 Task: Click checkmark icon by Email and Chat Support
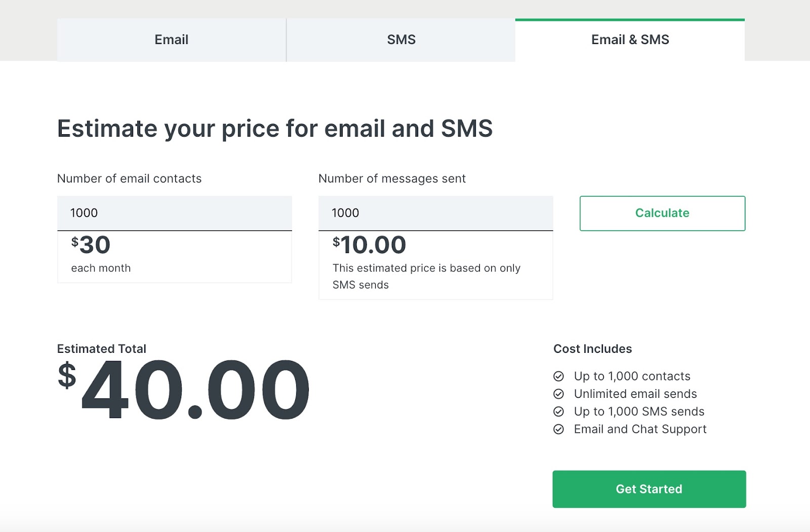pos(558,429)
